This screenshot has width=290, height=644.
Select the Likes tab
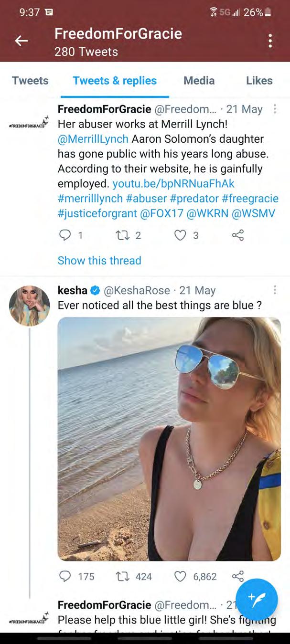(x=259, y=81)
